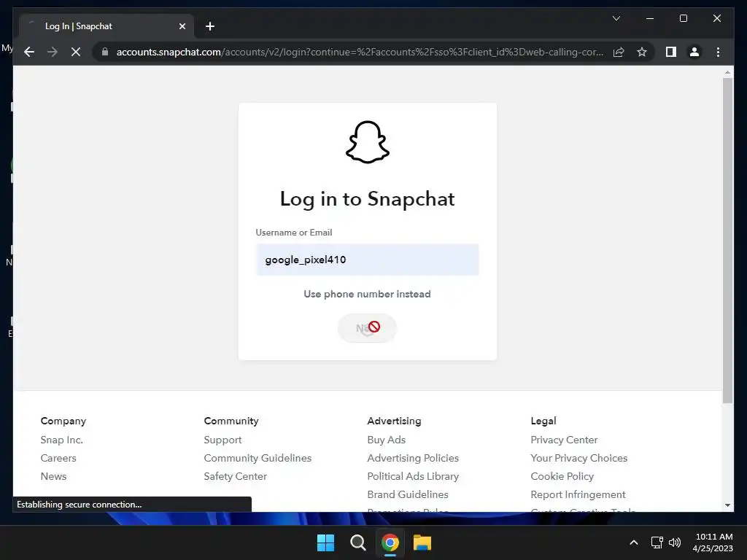Open Privacy Center link
The width and height of the screenshot is (747, 560).
(564, 440)
